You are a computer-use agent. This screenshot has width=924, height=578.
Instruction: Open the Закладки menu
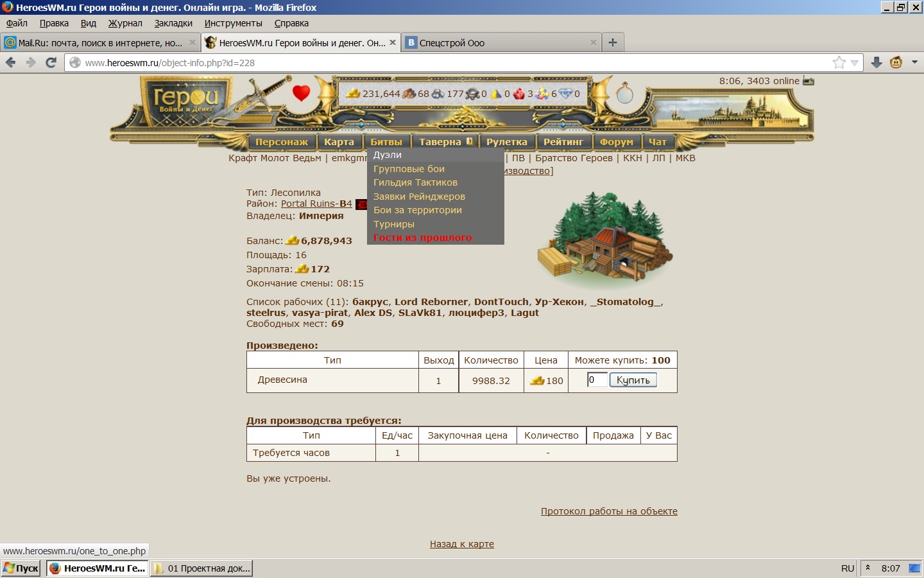coord(173,23)
